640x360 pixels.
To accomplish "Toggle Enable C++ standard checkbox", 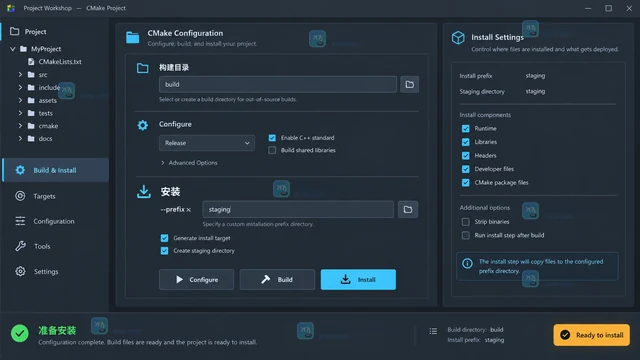I will [272, 138].
